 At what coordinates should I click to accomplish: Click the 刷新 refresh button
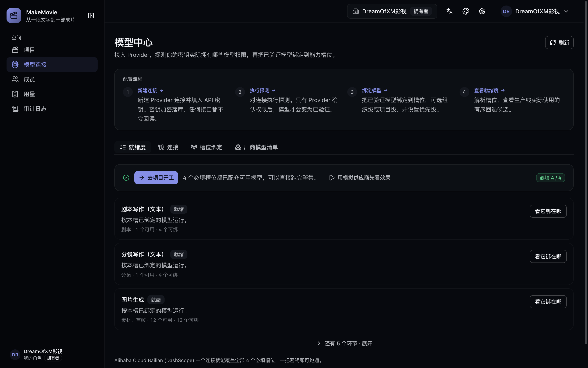pyautogui.click(x=559, y=43)
